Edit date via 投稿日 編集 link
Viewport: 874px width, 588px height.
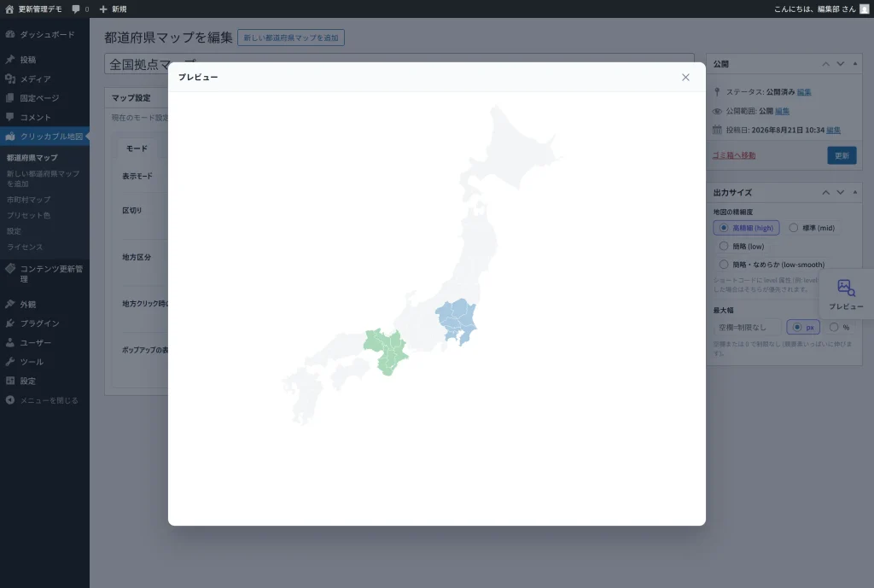[833, 130]
